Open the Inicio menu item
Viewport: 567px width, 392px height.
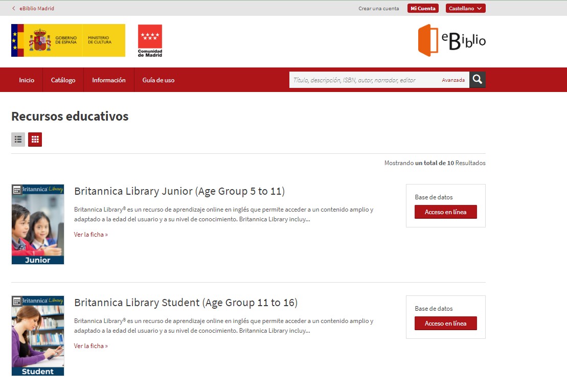point(27,80)
